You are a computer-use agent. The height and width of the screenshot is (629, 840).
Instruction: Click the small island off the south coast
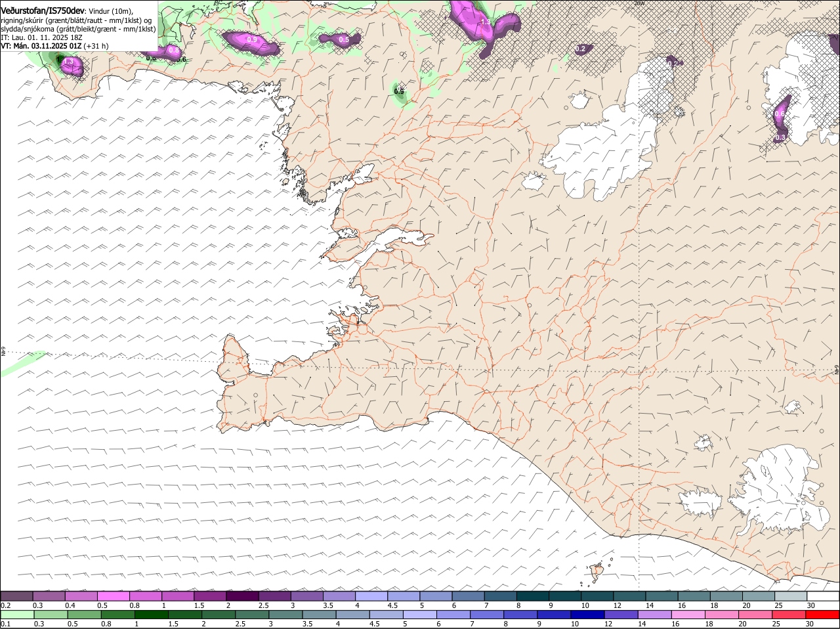tap(598, 570)
